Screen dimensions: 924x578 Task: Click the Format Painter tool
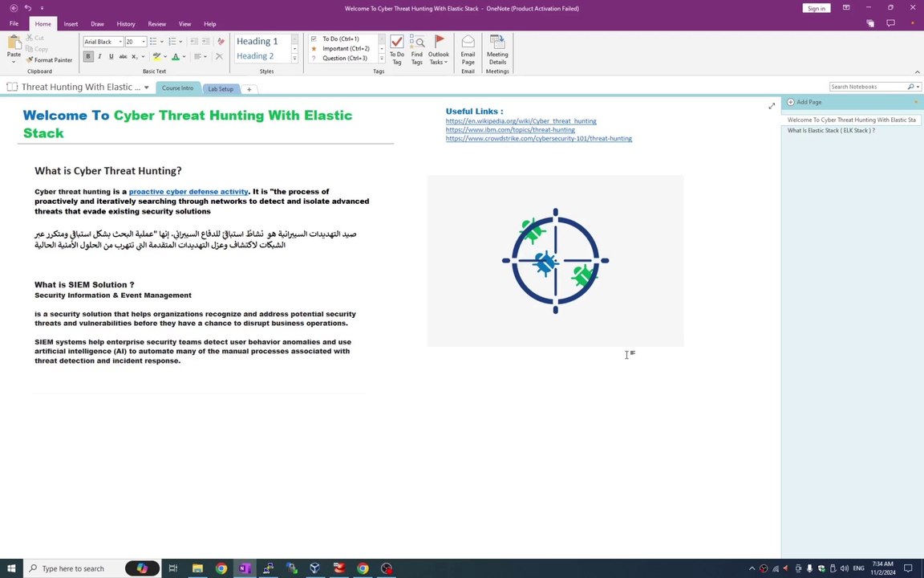[x=49, y=59]
